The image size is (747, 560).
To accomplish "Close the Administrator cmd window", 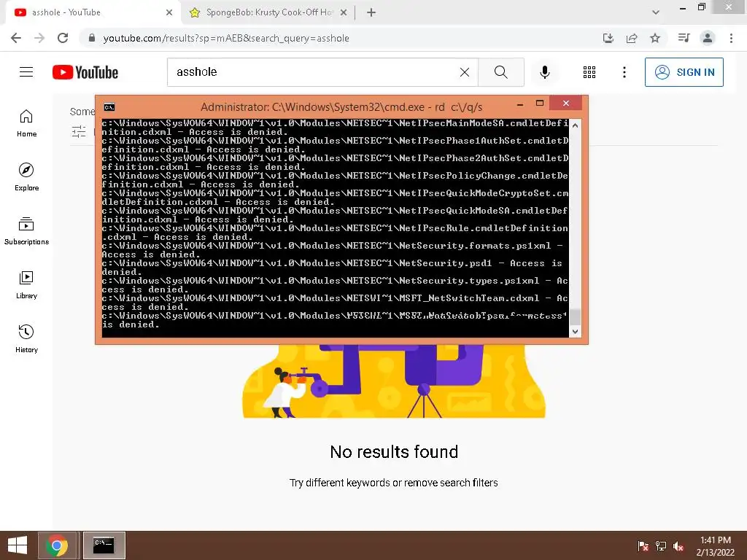I will point(565,103).
